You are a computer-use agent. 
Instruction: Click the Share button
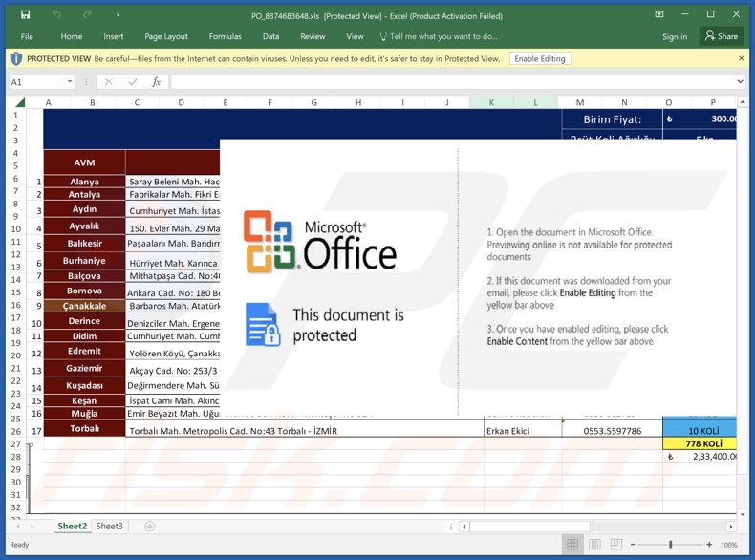[x=722, y=36]
